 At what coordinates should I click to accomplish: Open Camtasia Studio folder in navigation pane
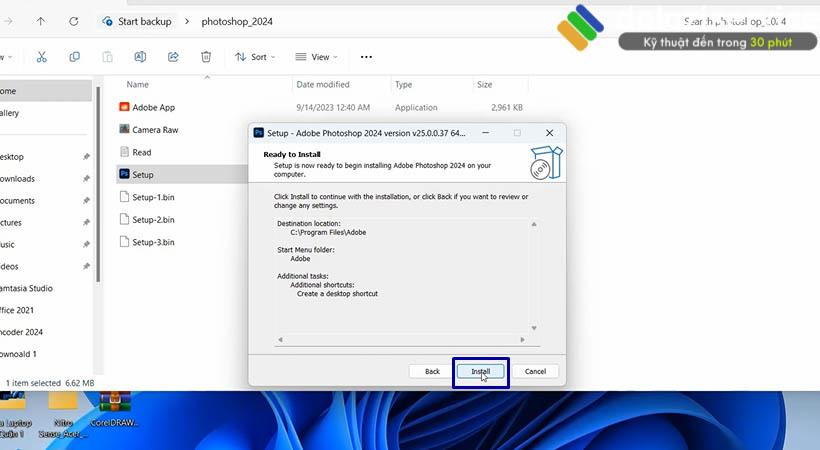[x=26, y=288]
